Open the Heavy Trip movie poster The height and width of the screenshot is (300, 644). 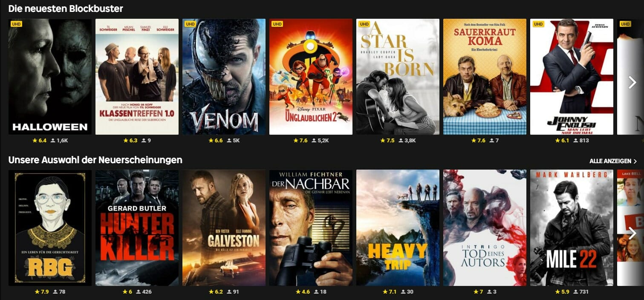pos(398,228)
